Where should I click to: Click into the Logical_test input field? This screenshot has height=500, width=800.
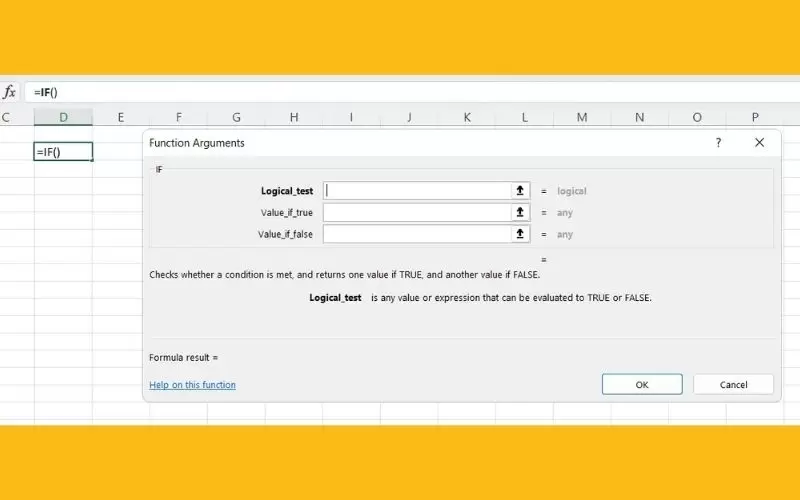point(417,191)
